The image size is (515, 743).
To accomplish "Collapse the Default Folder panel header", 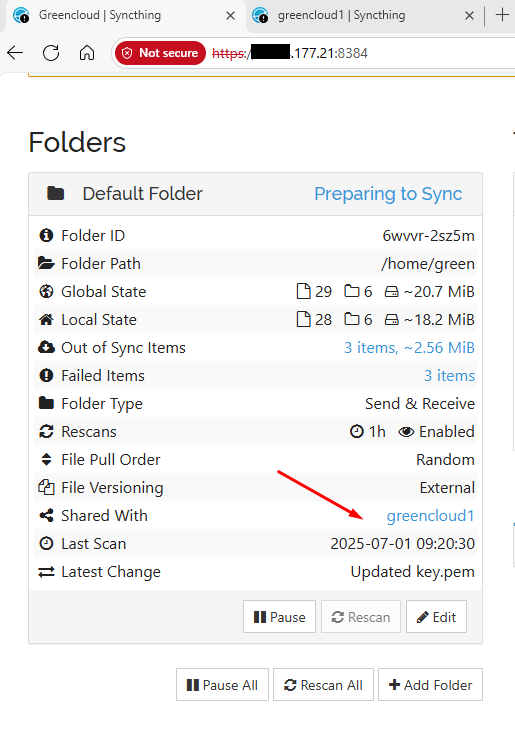I will pos(255,194).
